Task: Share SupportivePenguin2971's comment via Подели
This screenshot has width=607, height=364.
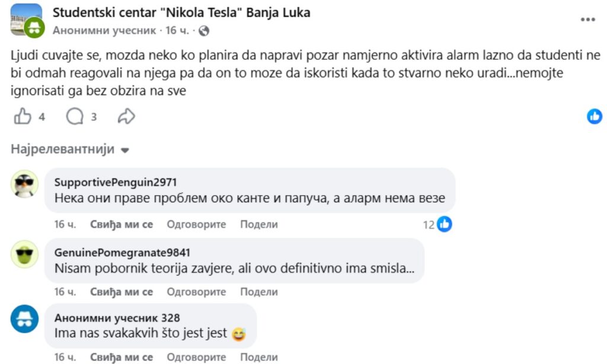Action: [259, 225]
